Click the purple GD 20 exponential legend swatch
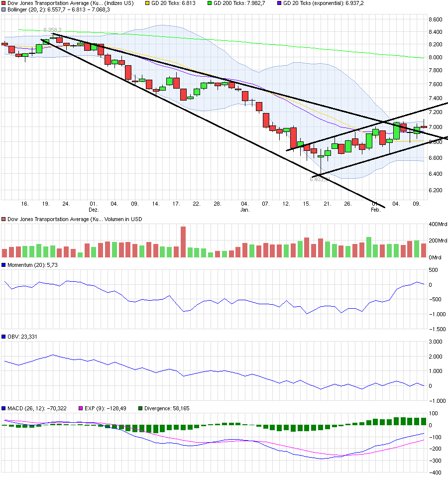The width and height of the screenshot is (448, 477). click(279, 3)
